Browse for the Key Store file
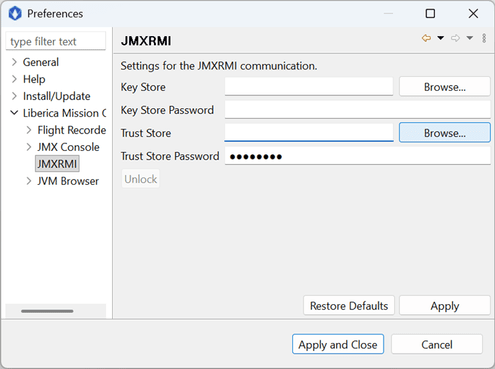 (x=445, y=87)
